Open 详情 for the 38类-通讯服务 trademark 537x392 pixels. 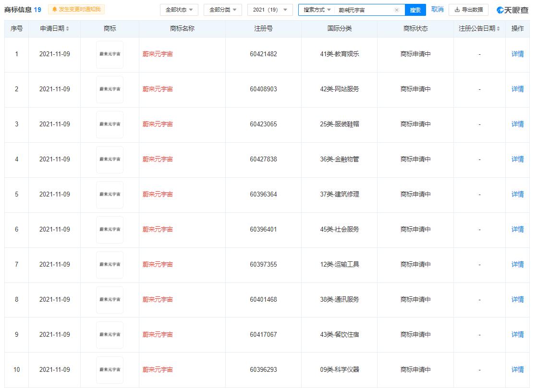coord(517,299)
